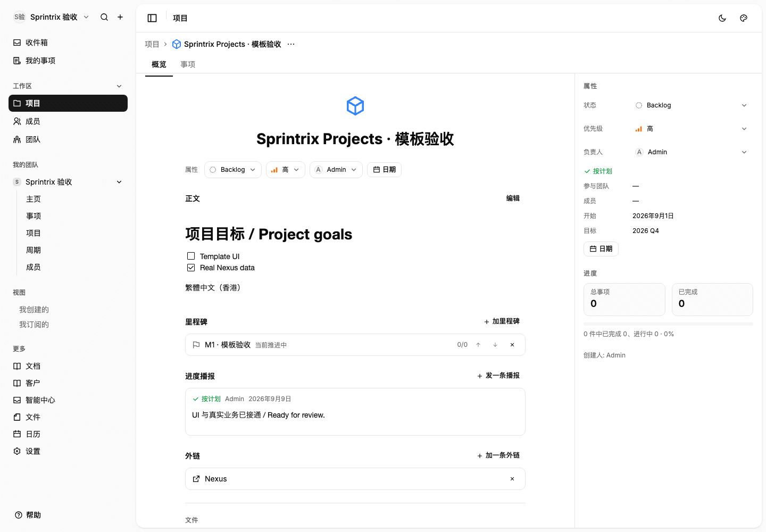Image resolution: width=766 pixels, height=532 pixels.
Task: Click the progress bar under 进度
Action: tap(668, 324)
